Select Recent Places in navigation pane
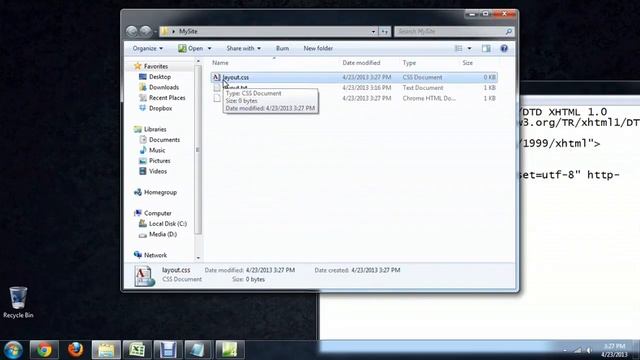 coord(167,98)
